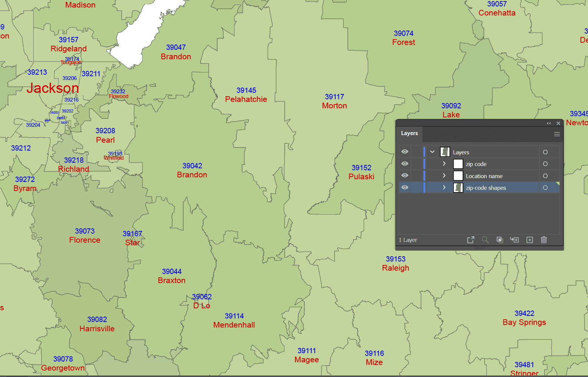Image resolution: width=588 pixels, height=377 pixels.
Task: Click the '39145' zip label on map
Action: [246, 91]
